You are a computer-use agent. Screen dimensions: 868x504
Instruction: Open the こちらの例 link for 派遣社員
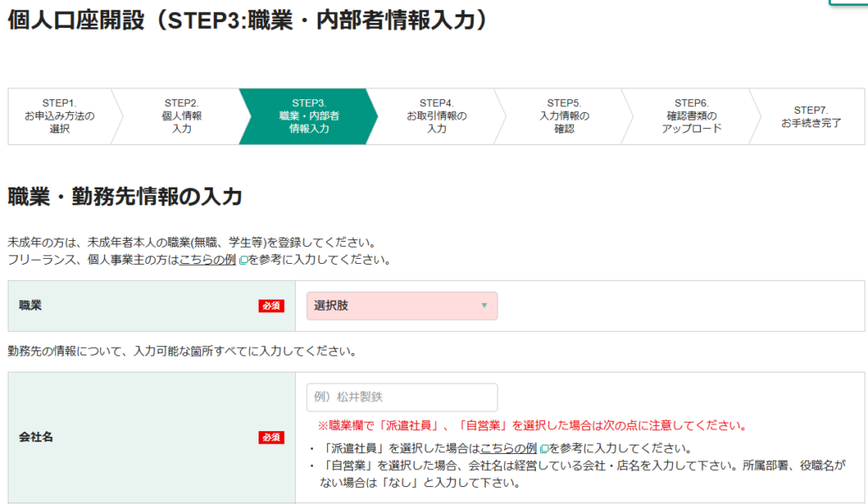[x=508, y=449]
